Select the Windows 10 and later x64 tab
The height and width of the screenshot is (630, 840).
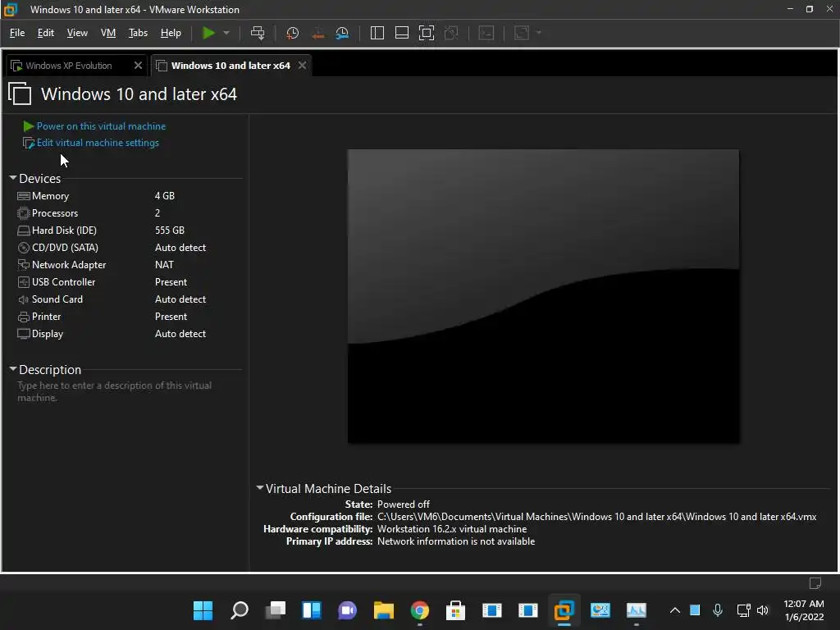tap(231, 66)
